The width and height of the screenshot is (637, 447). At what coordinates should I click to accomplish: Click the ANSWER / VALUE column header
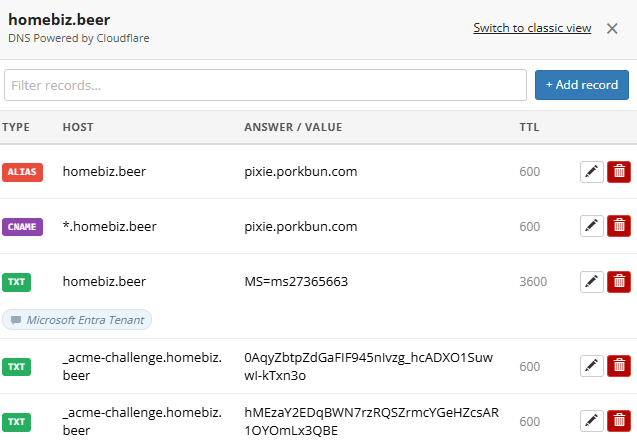tap(293, 127)
